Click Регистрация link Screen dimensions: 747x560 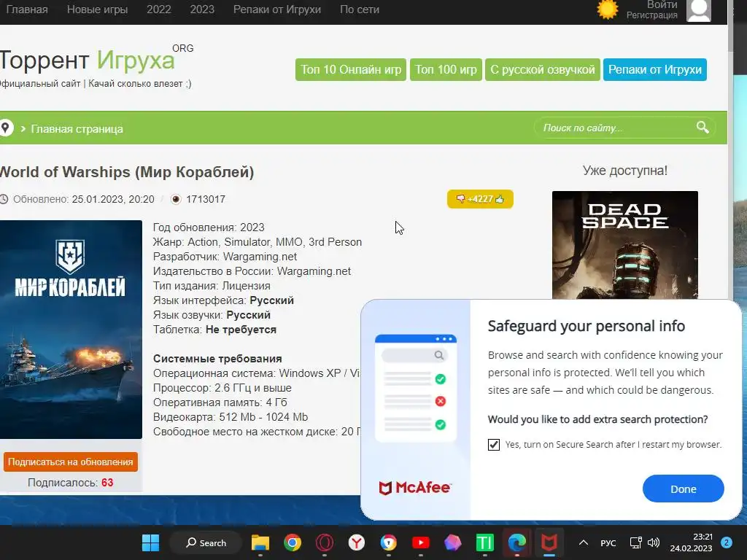tap(651, 15)
